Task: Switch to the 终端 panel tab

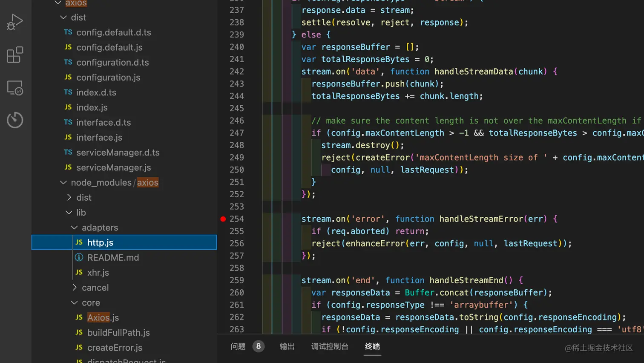Action: click(372, 346)
